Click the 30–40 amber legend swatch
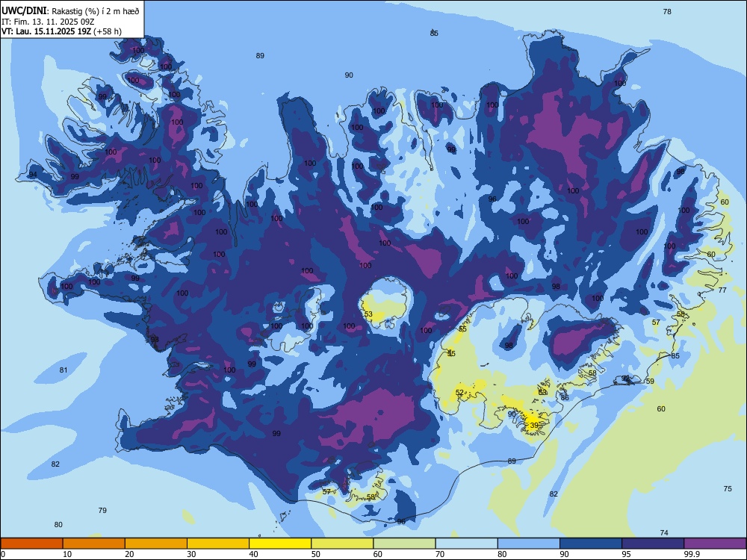 pos(218,544)
